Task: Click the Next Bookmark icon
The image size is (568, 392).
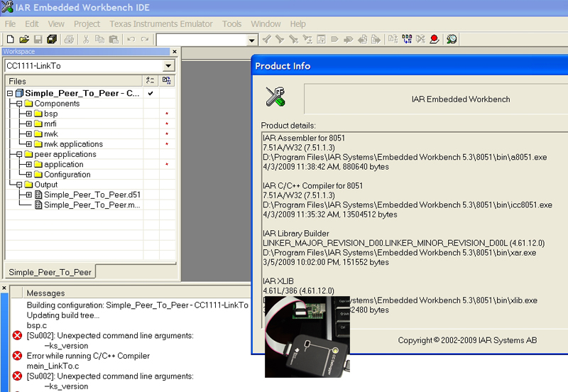Action: 349,39
